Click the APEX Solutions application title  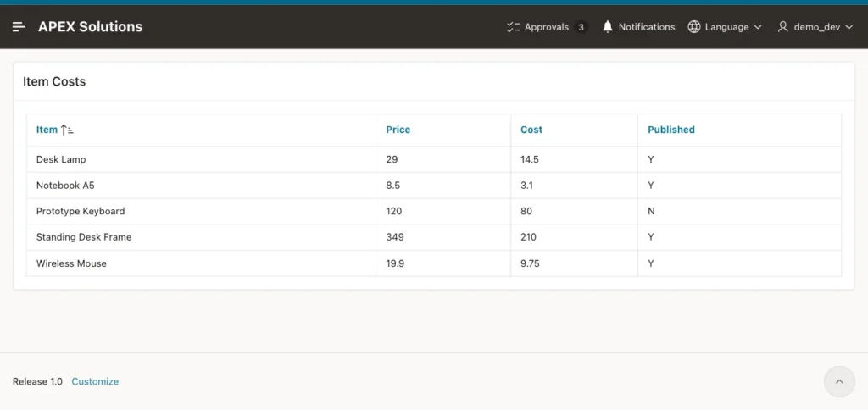click(90, 26)
